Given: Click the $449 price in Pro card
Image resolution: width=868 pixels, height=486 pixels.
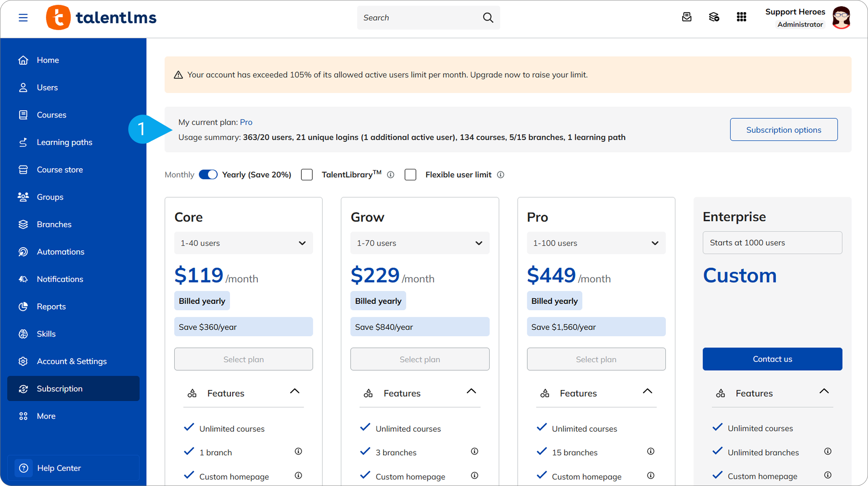Looking at the screenshot, I should [x=551, y=275].
